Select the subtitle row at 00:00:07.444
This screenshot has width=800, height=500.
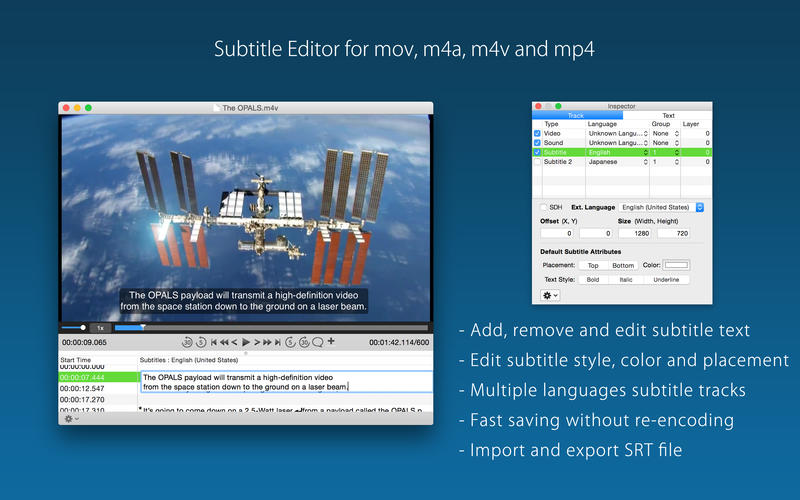coord(99,378)
